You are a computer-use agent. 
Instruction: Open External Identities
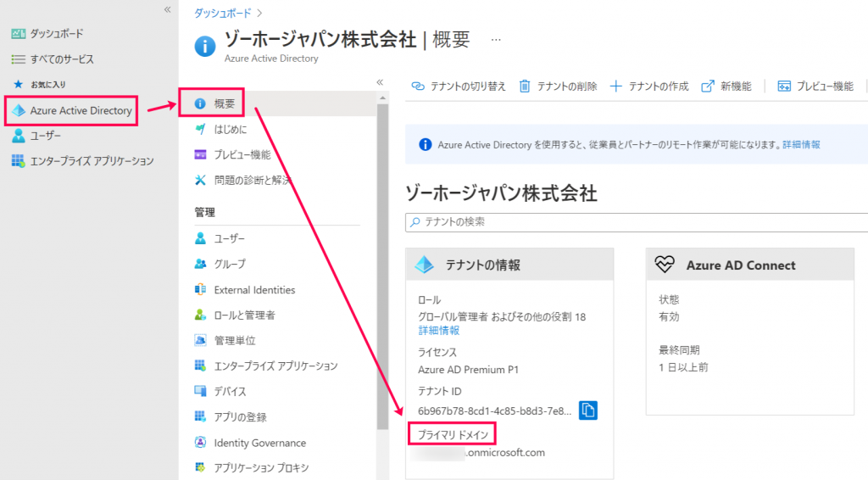pyautogui.click(x=254, y=290)
